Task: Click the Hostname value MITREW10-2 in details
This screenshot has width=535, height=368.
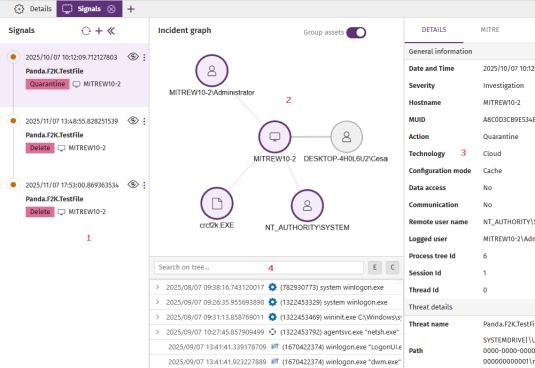Action: click(502, 103)
